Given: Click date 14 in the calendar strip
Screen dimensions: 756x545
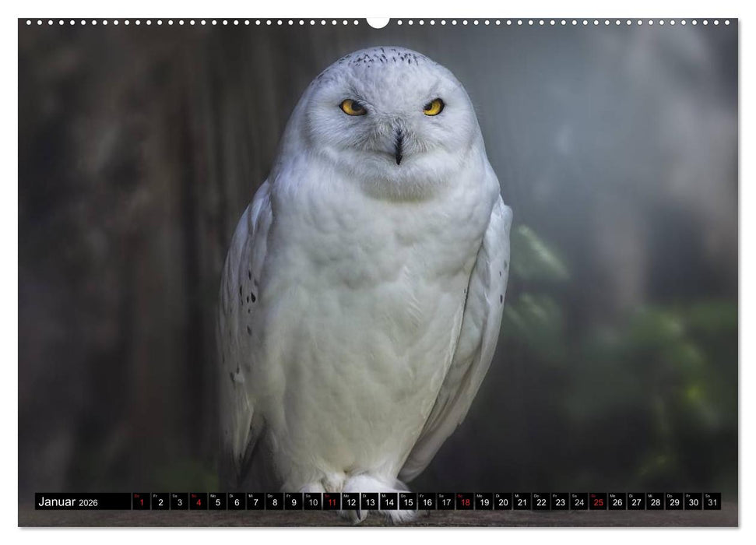Looking at the screenshot, I should 389,502.
